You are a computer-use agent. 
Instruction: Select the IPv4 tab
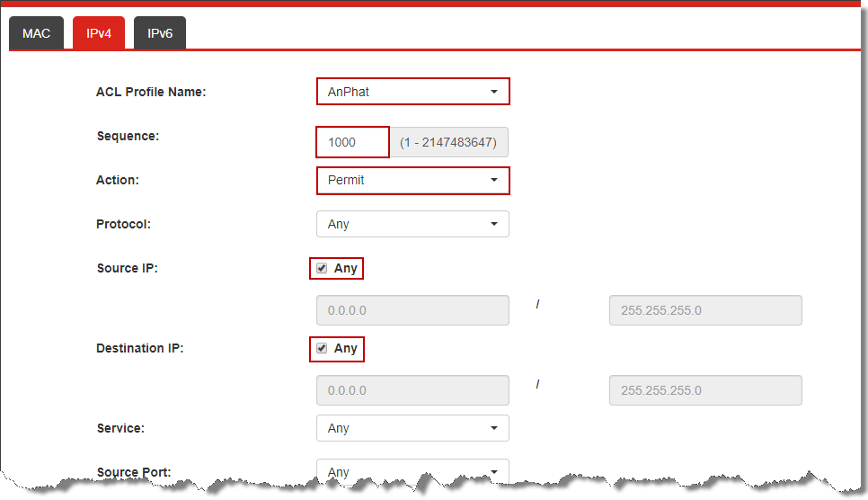(99, 33)
